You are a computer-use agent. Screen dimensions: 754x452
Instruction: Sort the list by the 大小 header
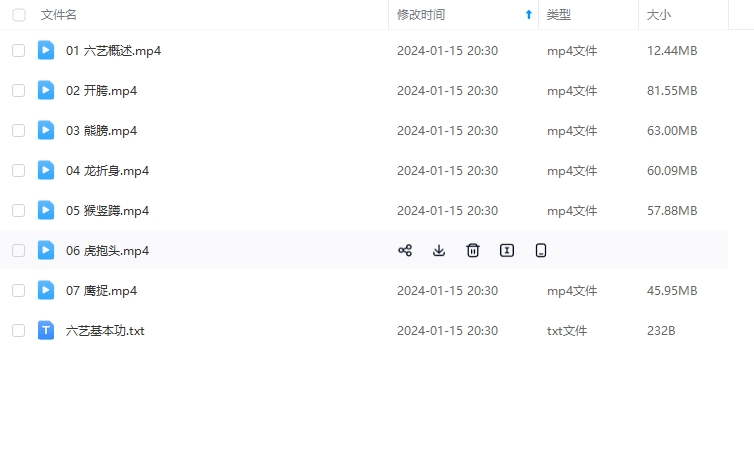tap(658, 15)
